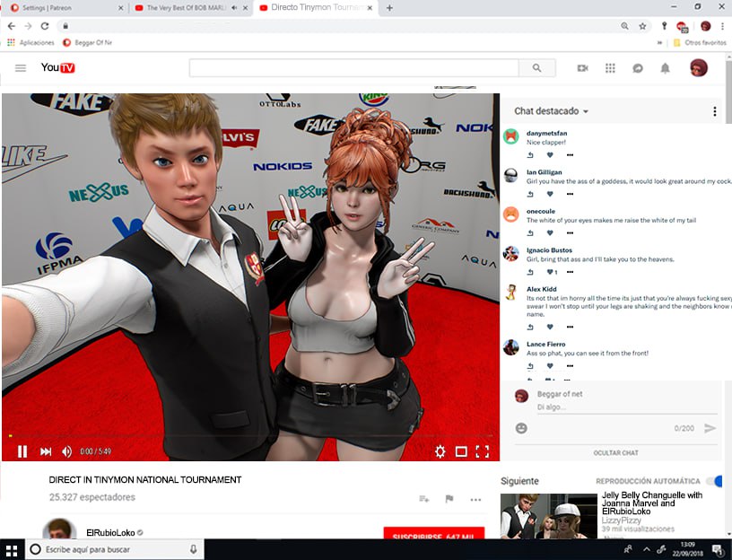732x560 pixels.
Task: Switch video to theater mode
Action: pyautogui.click(x=461, y=451)
